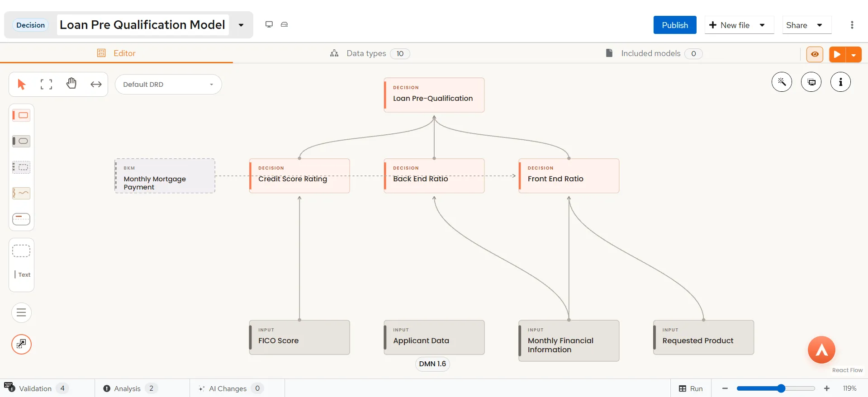The width and height of the screenshot is (868, 397).
Task: Open the Analysis panel
Action: click(130, 388)
